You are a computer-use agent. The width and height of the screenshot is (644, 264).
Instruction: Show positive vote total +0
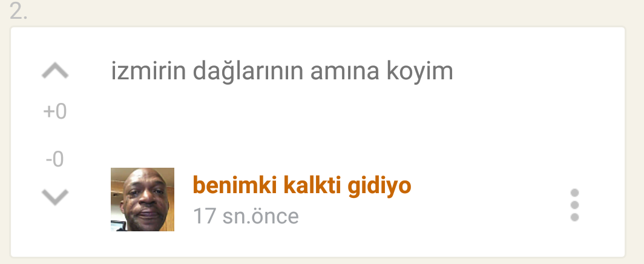point(55,111)
